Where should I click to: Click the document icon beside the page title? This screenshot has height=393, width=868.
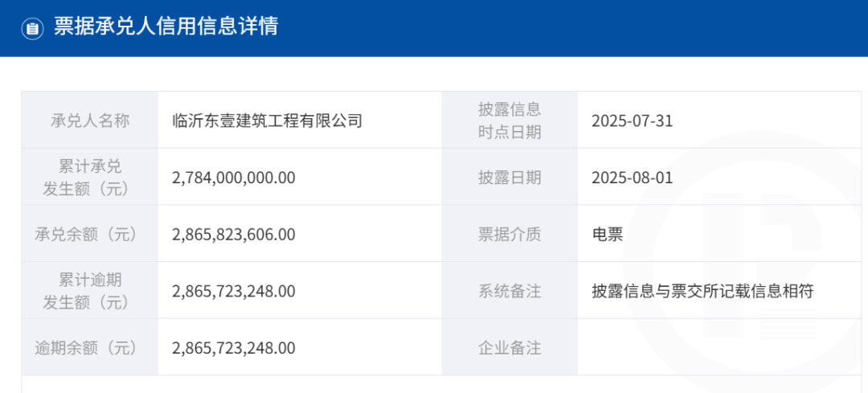pos(32,28)
